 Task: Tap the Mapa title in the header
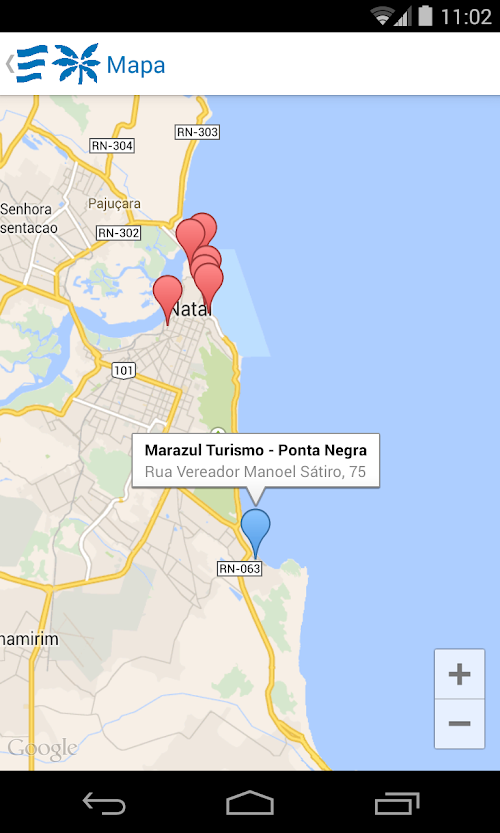click(136, 65)
